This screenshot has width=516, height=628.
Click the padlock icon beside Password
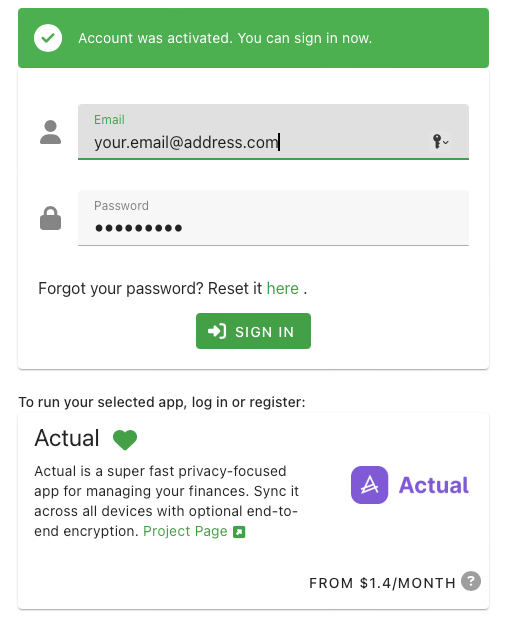[50, 218]
